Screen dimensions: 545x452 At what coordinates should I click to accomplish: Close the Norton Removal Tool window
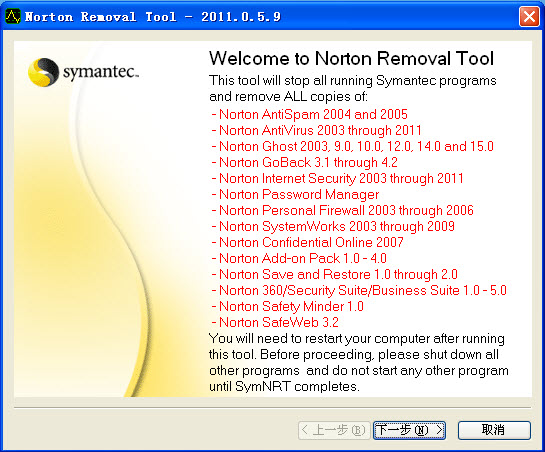(529, 16)
